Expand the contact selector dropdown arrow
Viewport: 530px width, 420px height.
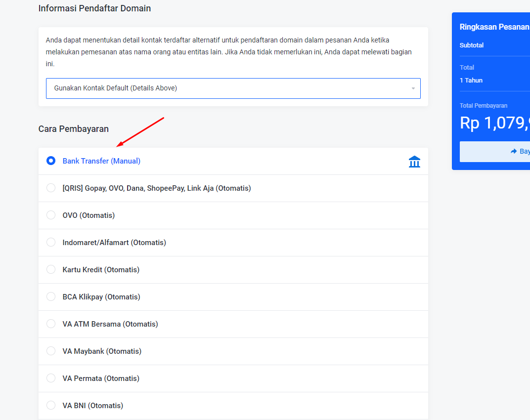[x=413, y=88]
